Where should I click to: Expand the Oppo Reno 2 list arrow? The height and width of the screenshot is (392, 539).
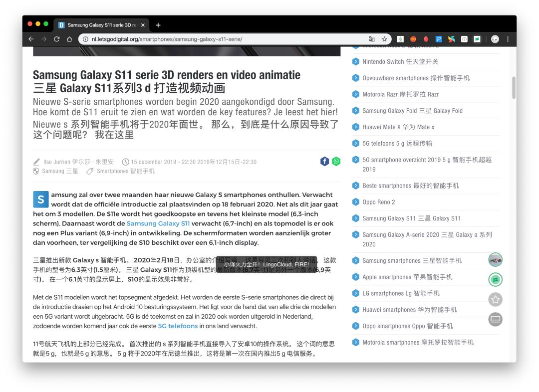pyautogui.click(x=355, y=201)
